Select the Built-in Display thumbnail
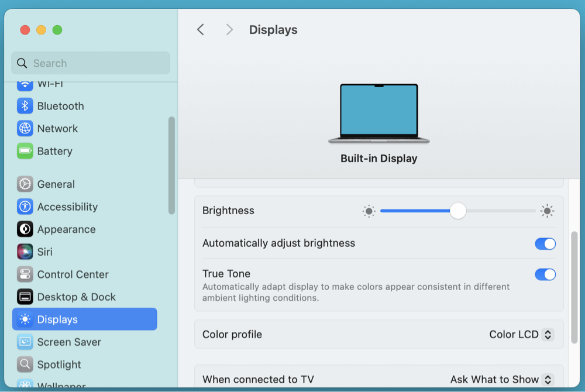The width and height of the screenshot is (585, 392). 379,114
